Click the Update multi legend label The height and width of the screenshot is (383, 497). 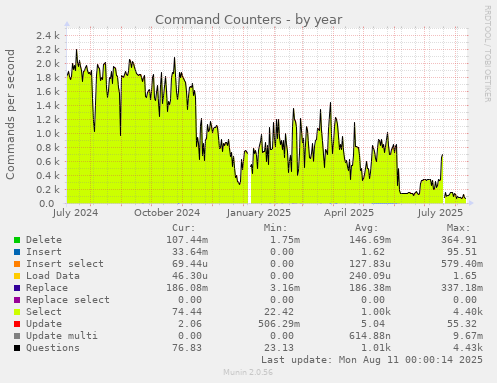tap(62, 336)
